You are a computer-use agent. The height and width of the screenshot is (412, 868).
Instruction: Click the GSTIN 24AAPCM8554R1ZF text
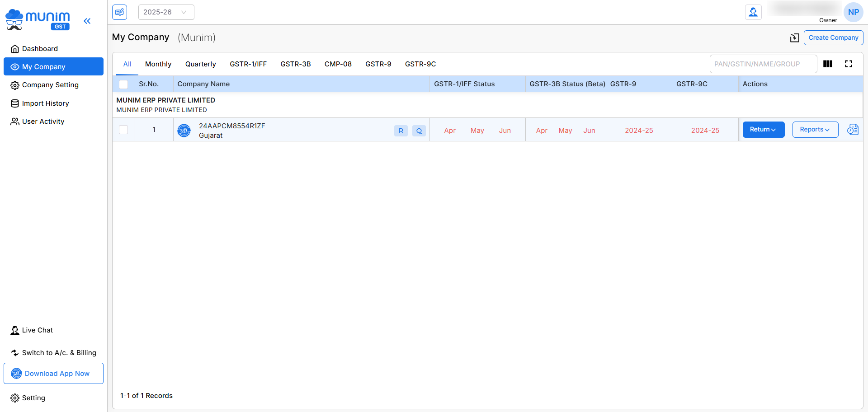tap(232, 126)
